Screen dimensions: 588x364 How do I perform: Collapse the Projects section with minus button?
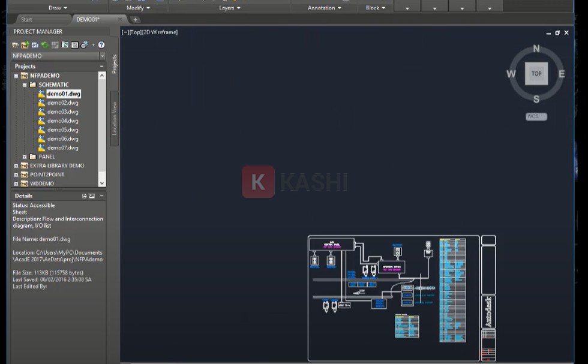[101, 67]
